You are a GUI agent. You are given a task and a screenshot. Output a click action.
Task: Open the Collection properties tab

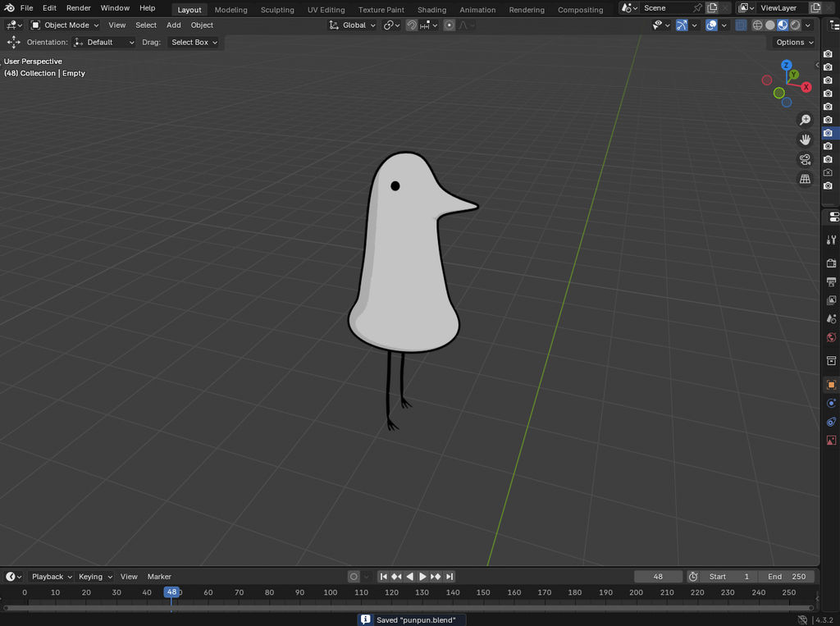[x=832, y=361]
